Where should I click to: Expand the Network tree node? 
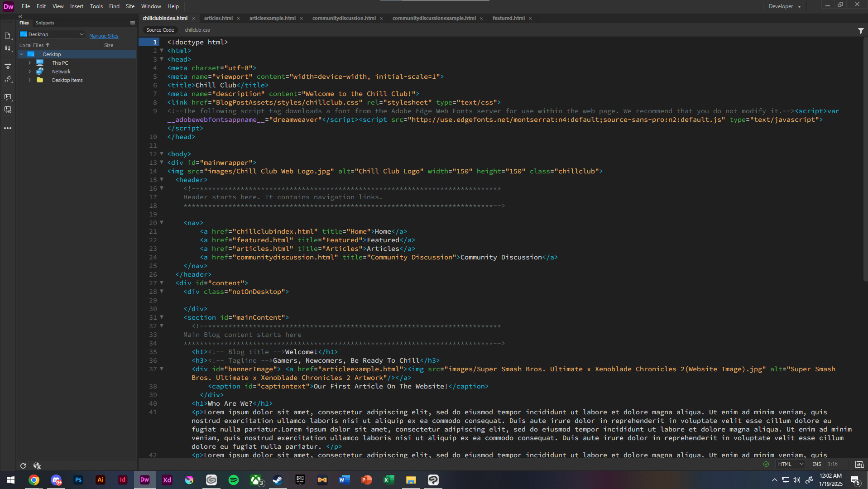(30, 72)
